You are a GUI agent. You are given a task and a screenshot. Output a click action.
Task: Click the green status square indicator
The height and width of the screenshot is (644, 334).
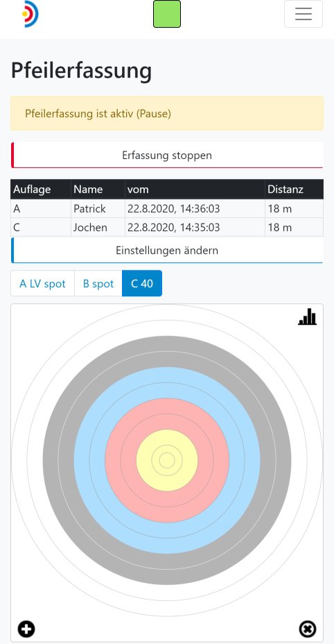167,14
